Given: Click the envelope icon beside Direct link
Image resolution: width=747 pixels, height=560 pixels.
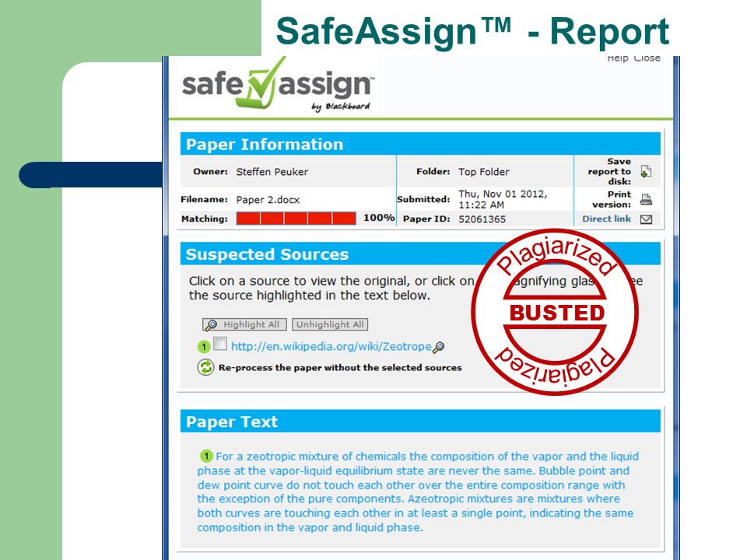Looking at the screenshot, I should 646,219.
